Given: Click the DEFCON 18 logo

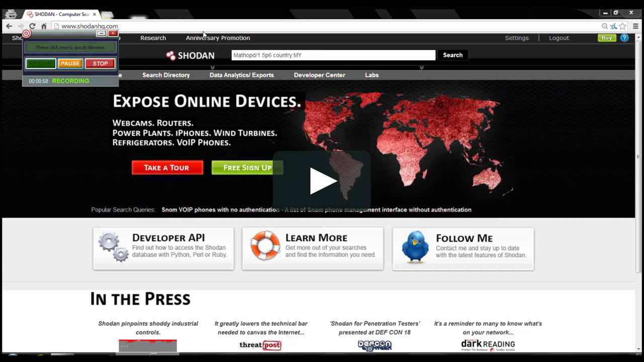Looking at the screenshot, I should (374, 345).
